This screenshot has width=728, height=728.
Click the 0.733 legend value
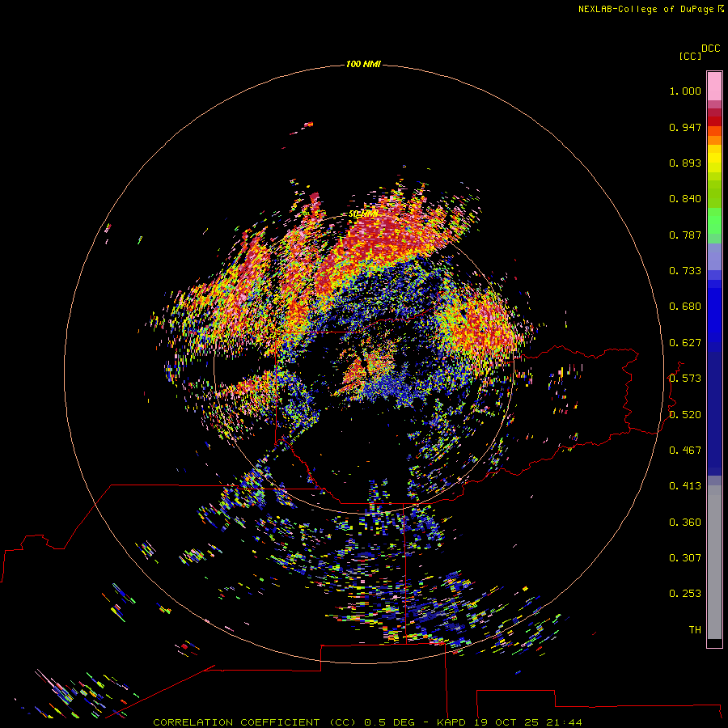(x=685, y=271)
